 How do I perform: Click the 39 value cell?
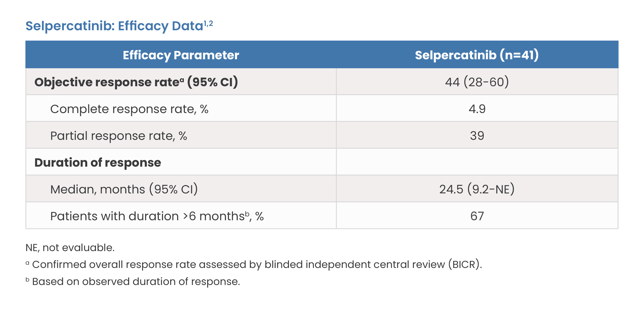477,136
